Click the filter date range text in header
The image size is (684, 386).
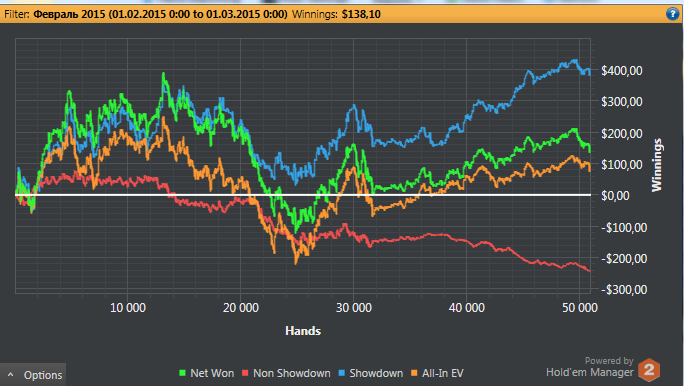[x=161, y=14]
